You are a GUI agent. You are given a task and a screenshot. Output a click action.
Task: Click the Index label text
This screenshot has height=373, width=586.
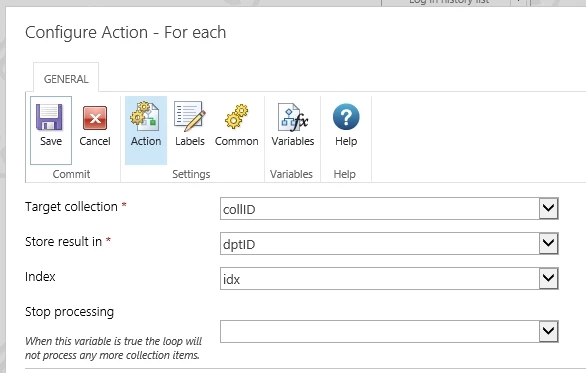[x=40, y=277]
